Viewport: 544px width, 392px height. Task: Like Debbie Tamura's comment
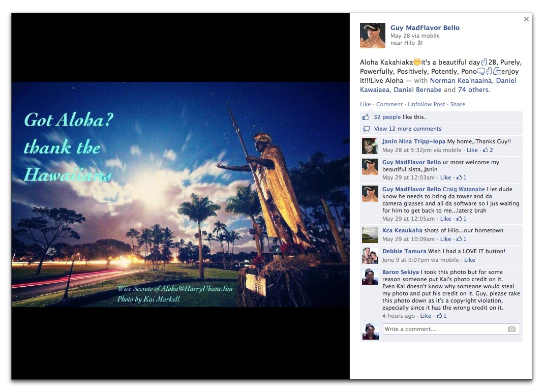pyautogui.click(x=469, y=260)
